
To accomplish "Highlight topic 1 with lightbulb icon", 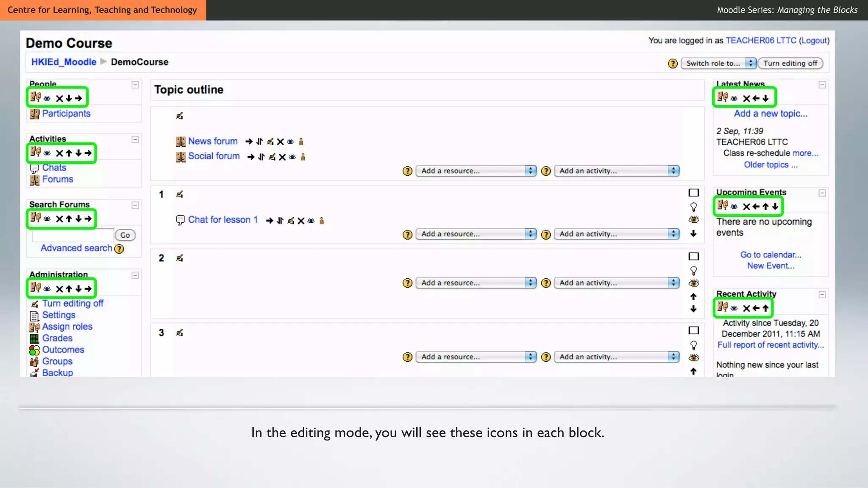I will [x=693, y=207].
